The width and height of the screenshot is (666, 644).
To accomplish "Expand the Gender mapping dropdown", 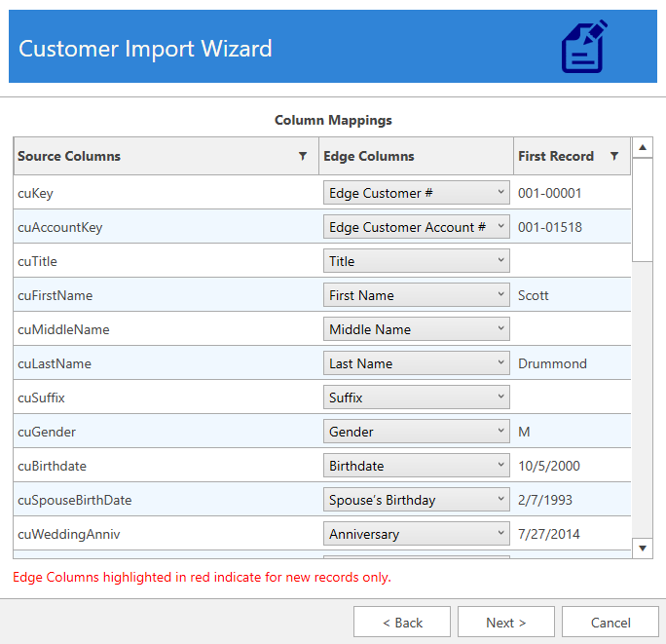I will (416, 432).
